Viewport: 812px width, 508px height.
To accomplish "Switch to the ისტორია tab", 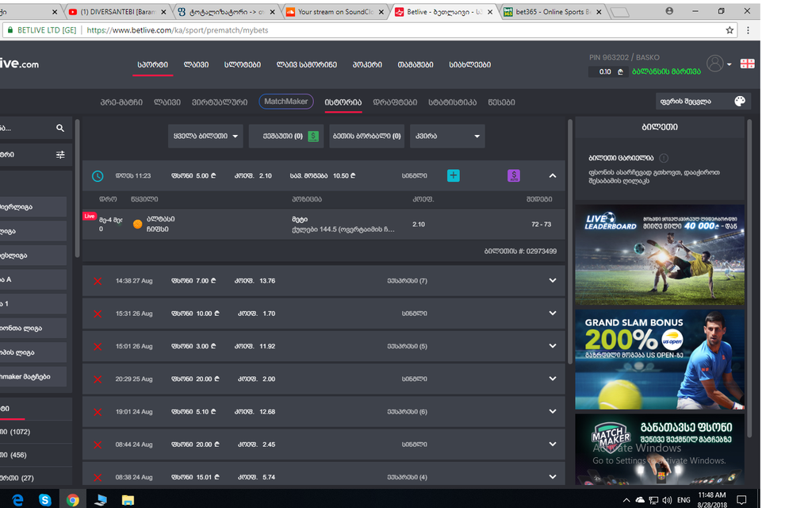I will 343,102.
